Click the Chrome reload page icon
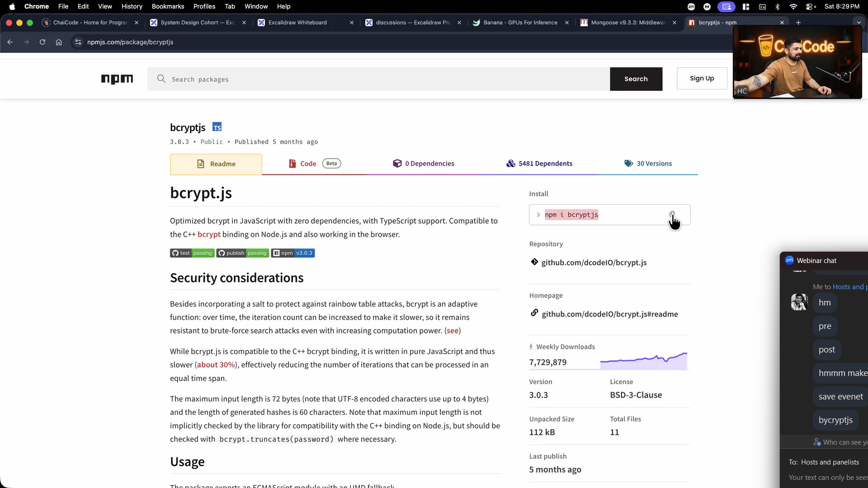Viewport: 868px width, 488px height. (42, 42)
